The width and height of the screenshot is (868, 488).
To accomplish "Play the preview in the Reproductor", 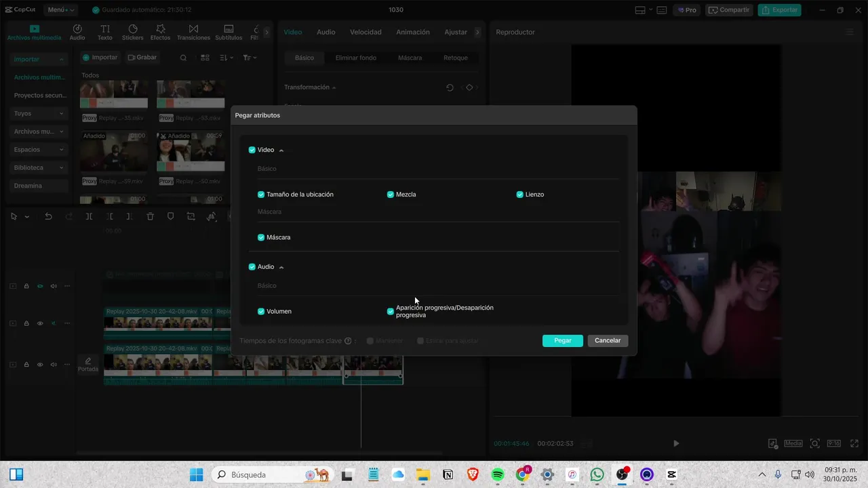I will pos(676,443).
